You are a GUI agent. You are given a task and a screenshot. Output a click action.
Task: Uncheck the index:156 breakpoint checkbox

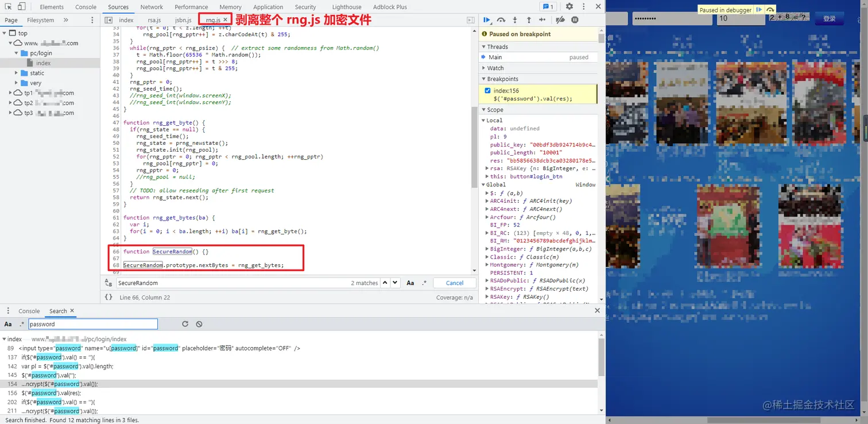point(488,91)
